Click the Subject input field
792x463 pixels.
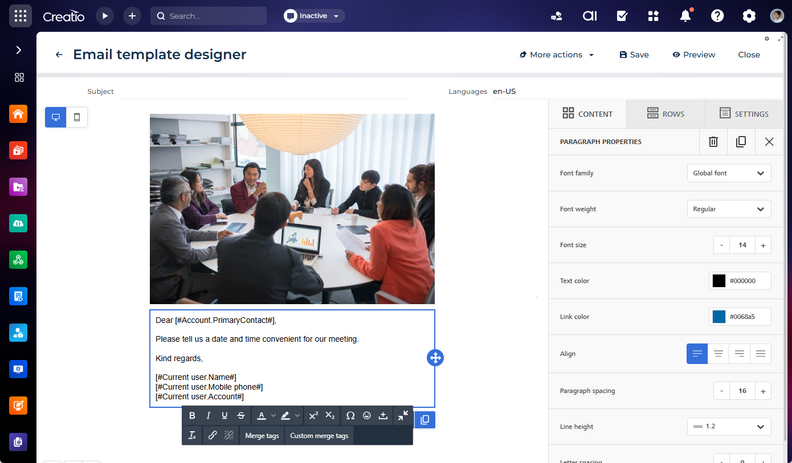coord(264,91)
